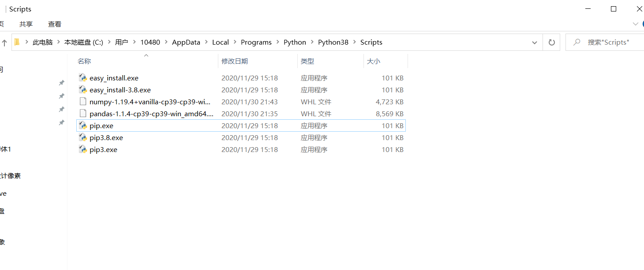Launch easy_install.exe via its Python icon
The height and width of the screenshot is (270, 644).
click(x=82, y=77)
